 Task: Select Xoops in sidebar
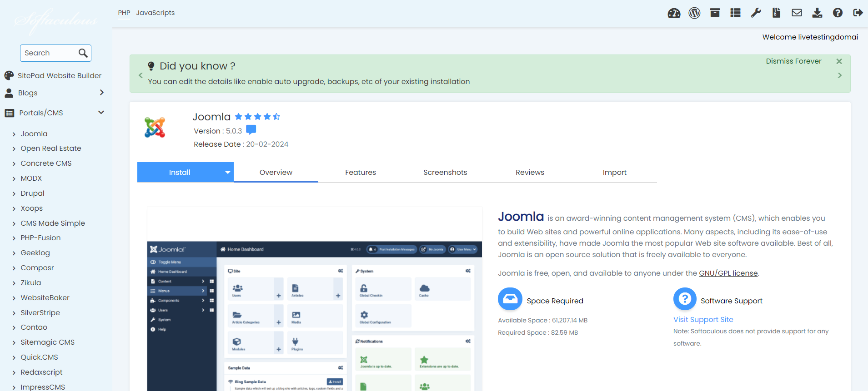[x=31, y=208]
